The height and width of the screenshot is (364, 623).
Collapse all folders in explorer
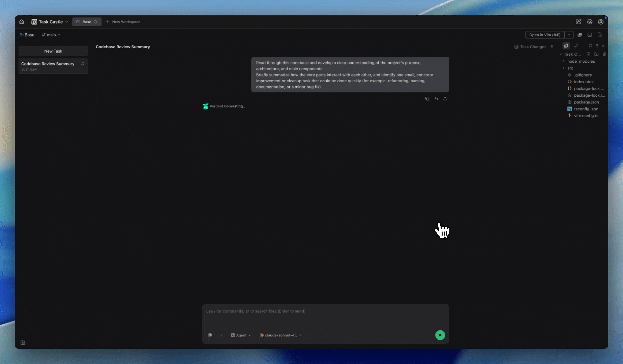point(604,54)
